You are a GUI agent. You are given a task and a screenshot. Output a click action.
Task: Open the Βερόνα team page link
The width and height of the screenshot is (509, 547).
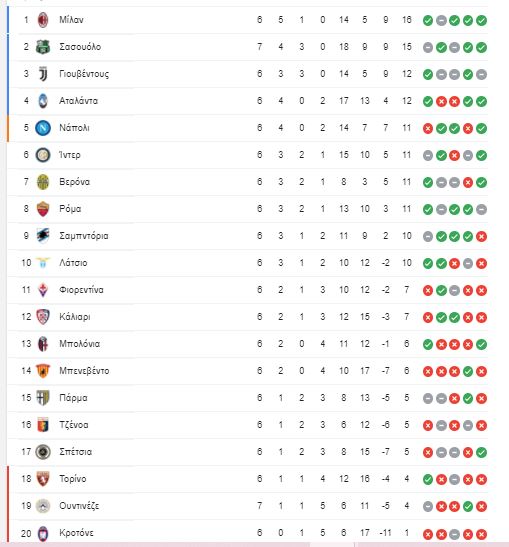tap(75, 182)
